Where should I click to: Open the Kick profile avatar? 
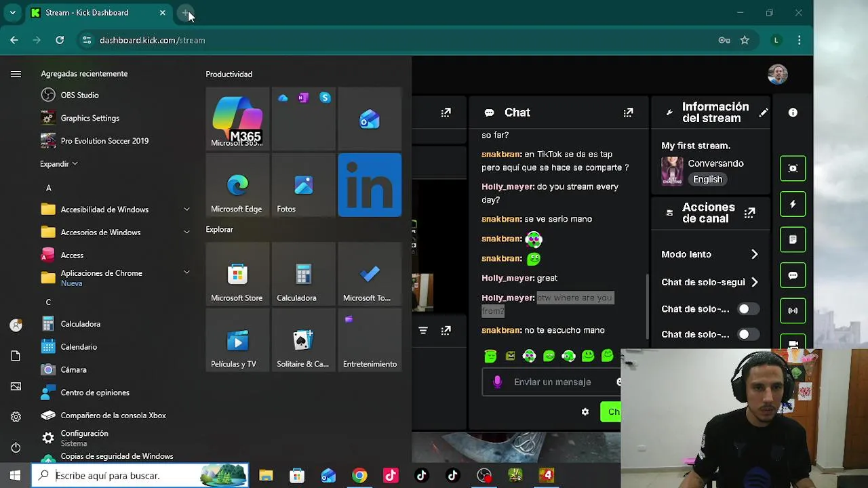(778, 74)
